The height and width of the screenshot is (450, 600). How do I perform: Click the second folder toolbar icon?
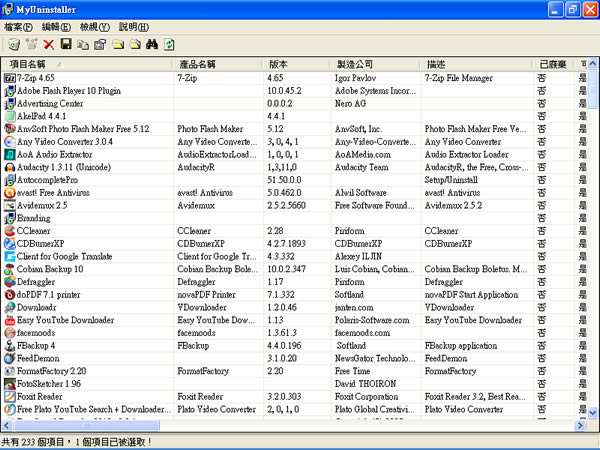pyautogui.click(x=135, y=44)
